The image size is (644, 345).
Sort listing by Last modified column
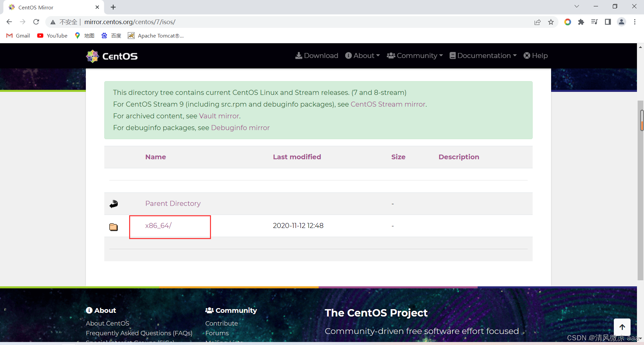click(297, 157)
